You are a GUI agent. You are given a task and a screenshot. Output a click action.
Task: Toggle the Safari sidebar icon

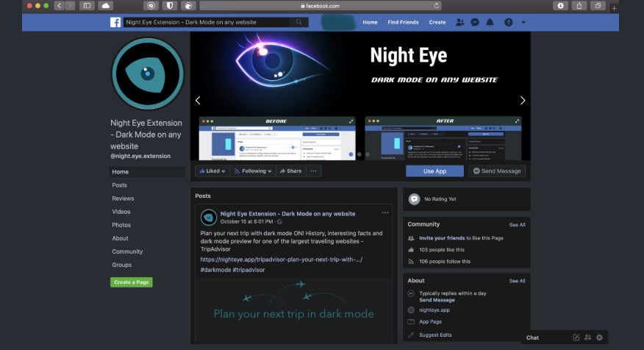[x=87, y=6]
